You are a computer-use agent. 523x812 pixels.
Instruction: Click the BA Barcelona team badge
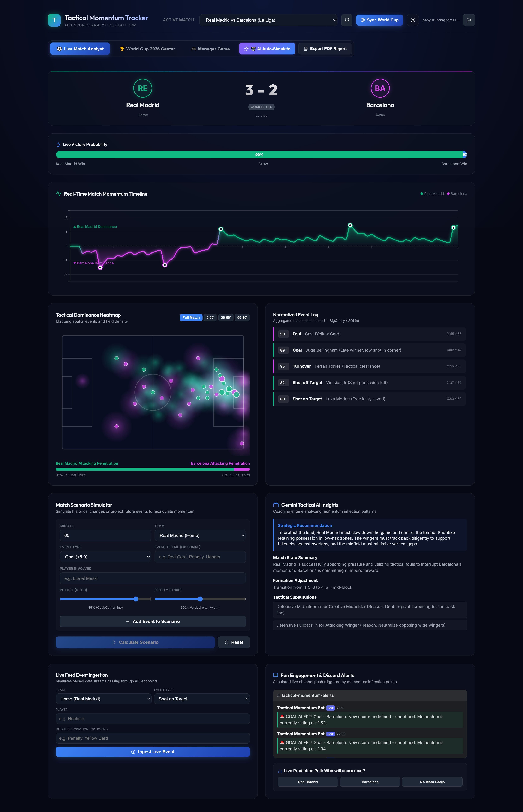(x=380, y=88)
